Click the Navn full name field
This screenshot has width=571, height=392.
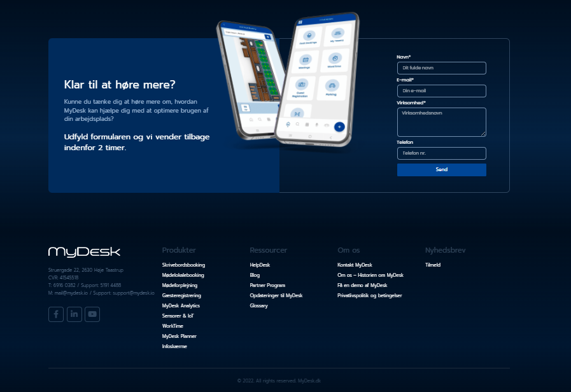441,68
